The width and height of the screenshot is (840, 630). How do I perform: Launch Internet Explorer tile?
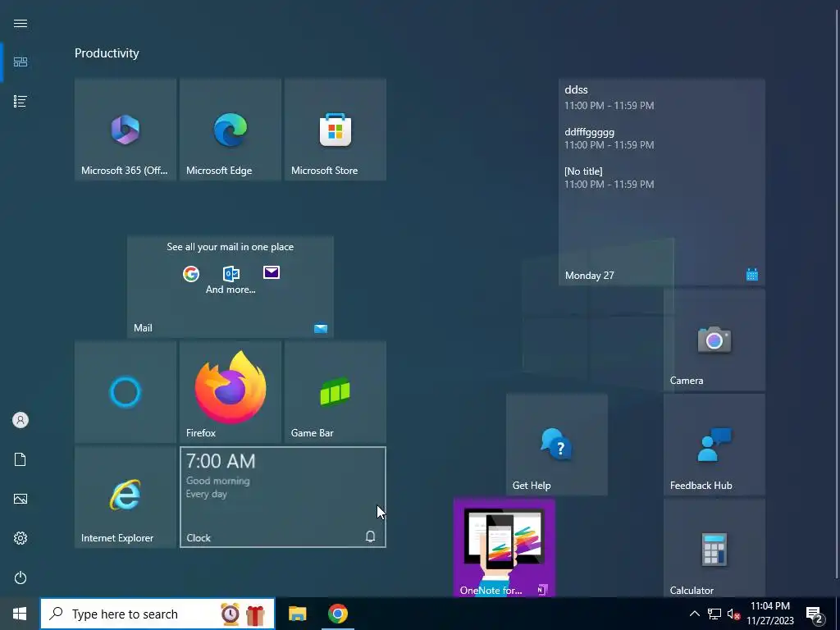126,497
